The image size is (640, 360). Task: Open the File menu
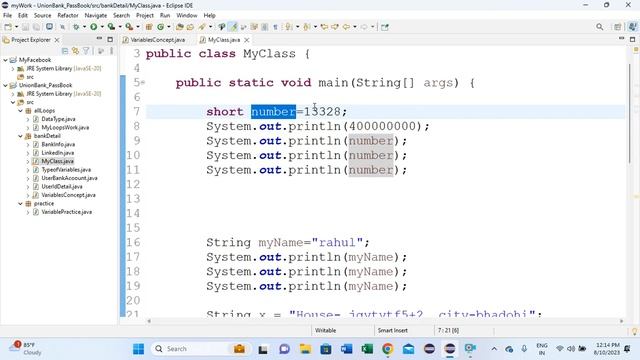(7, 16)
